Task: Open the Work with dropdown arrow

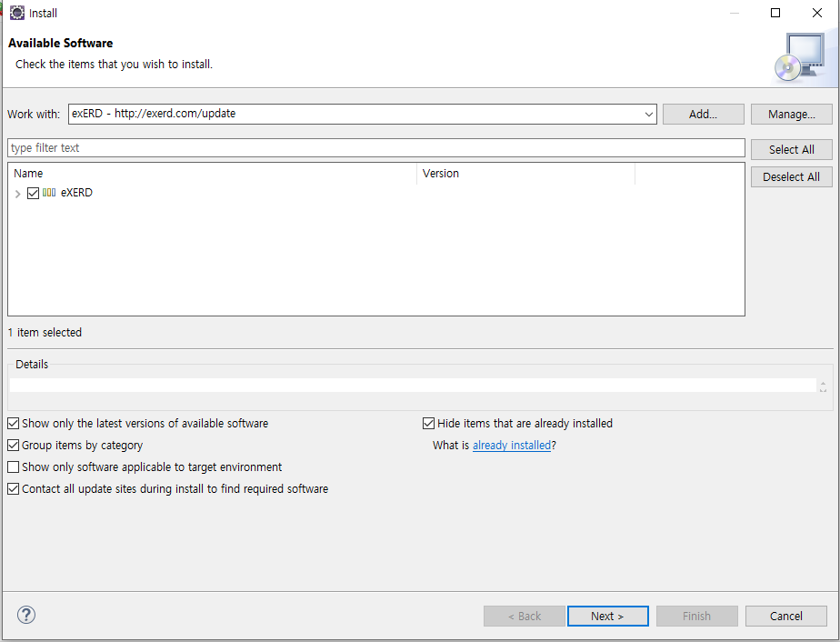Action: coord(648,115)
